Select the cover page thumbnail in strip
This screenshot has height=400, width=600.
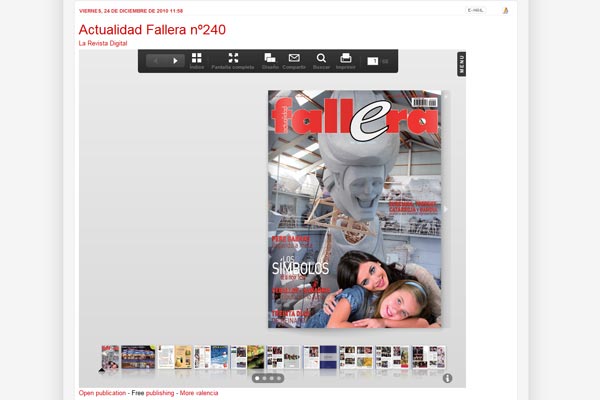click(x=110, y=357)
